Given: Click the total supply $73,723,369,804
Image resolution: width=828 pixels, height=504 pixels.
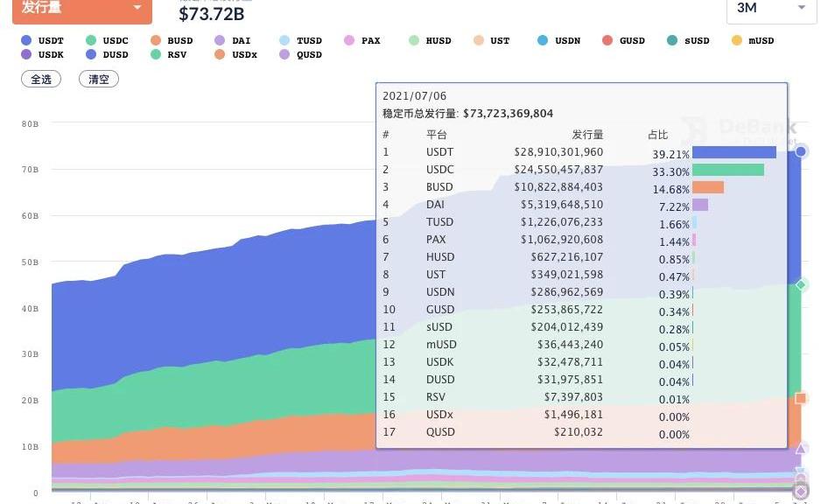Looking at the screenshot, I should [508, 114].
